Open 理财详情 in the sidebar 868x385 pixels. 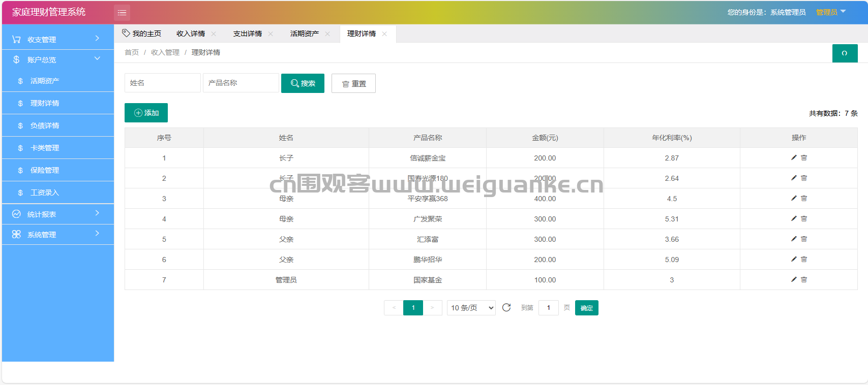pyautogui.click(x=58, y=103)
